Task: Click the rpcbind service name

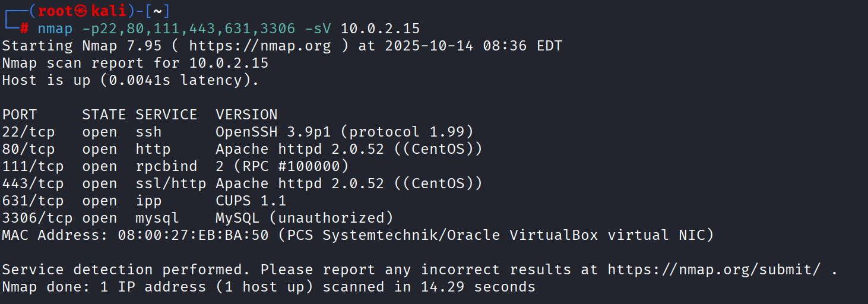Action: pos(166,166)
